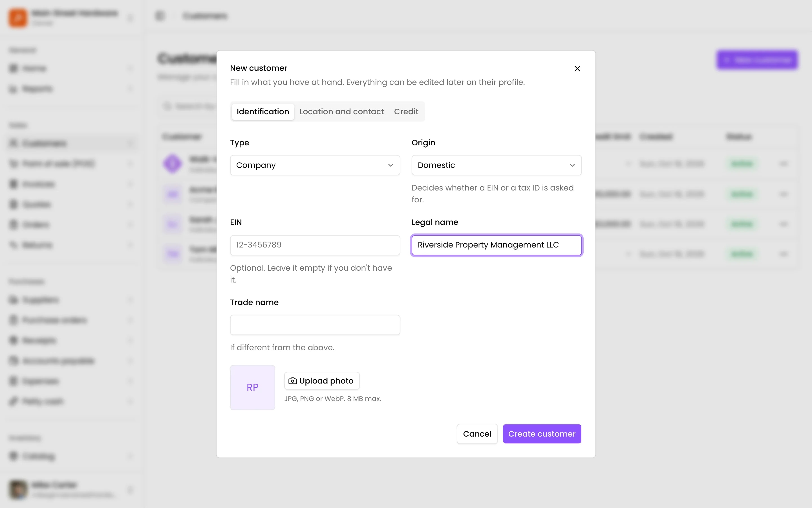
Task: Click the chevron arrow of Type select
Action: tap(390, 165)
